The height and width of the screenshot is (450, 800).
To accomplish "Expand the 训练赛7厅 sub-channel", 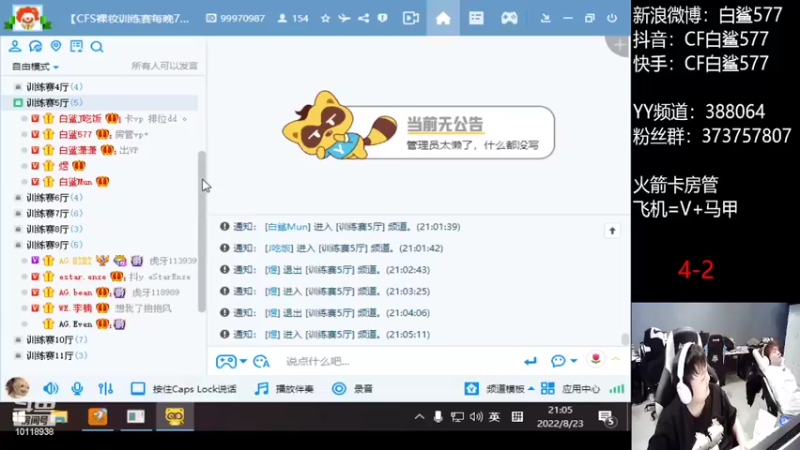I will (x=54, y=213).
